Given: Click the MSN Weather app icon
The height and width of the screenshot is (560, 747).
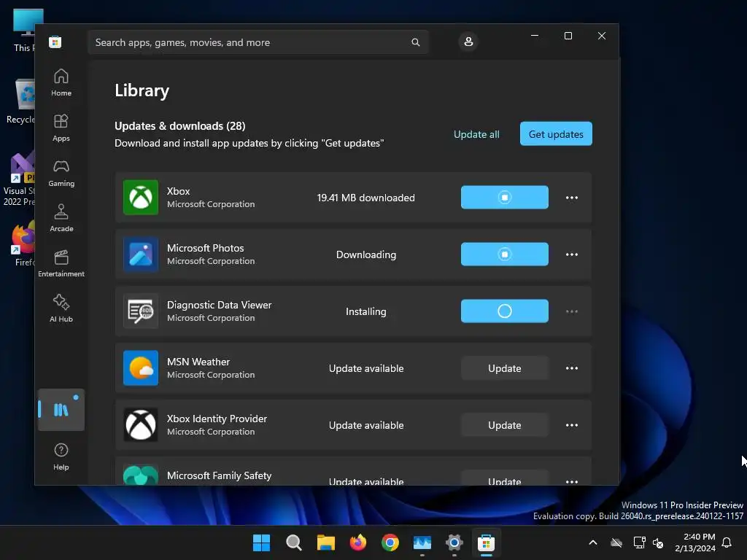Looking at the screenshot, I should (x=141, y=368).
